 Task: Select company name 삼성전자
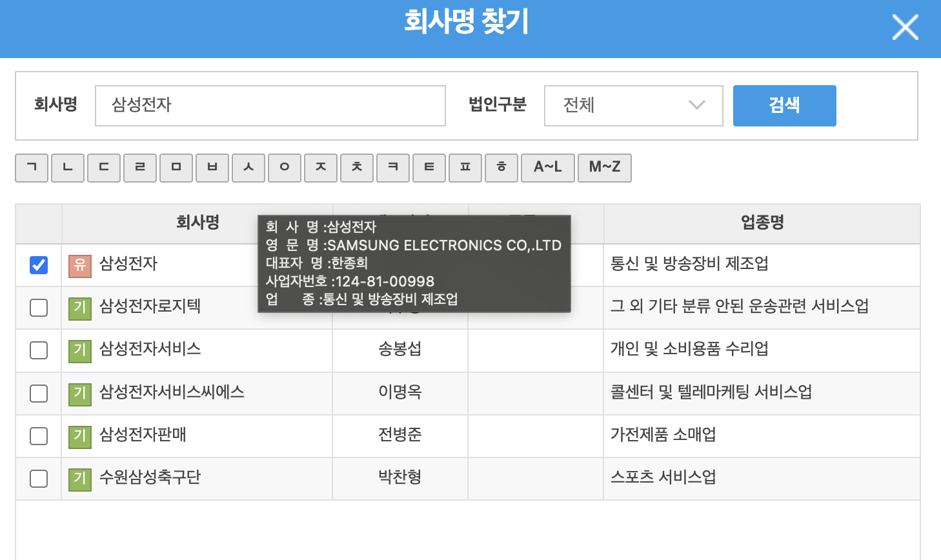coord(128,264)
